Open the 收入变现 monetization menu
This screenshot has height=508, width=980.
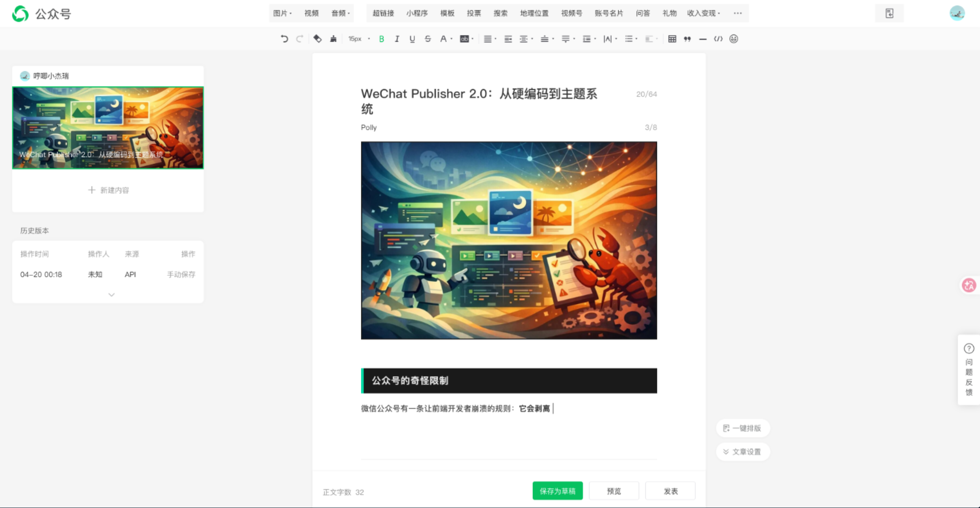pos(704,13)
